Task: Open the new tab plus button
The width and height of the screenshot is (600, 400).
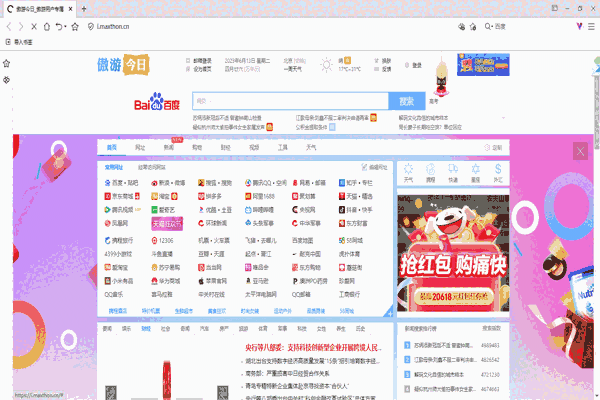Action: (x=84, y=8)
